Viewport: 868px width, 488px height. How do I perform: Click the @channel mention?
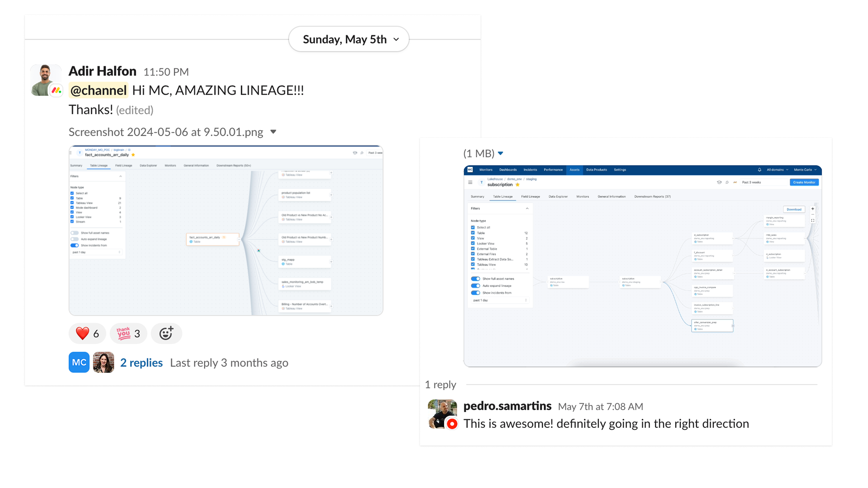(x=98, y=90)
